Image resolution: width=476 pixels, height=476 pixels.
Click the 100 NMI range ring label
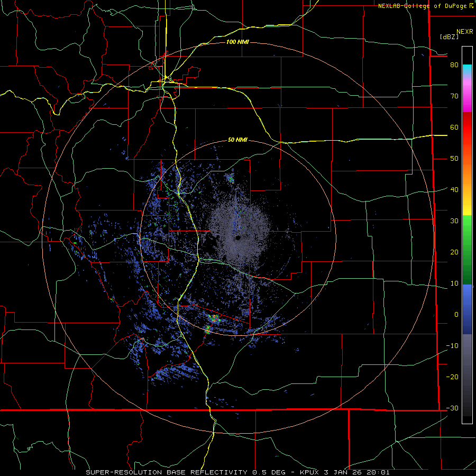pos(237,42)
